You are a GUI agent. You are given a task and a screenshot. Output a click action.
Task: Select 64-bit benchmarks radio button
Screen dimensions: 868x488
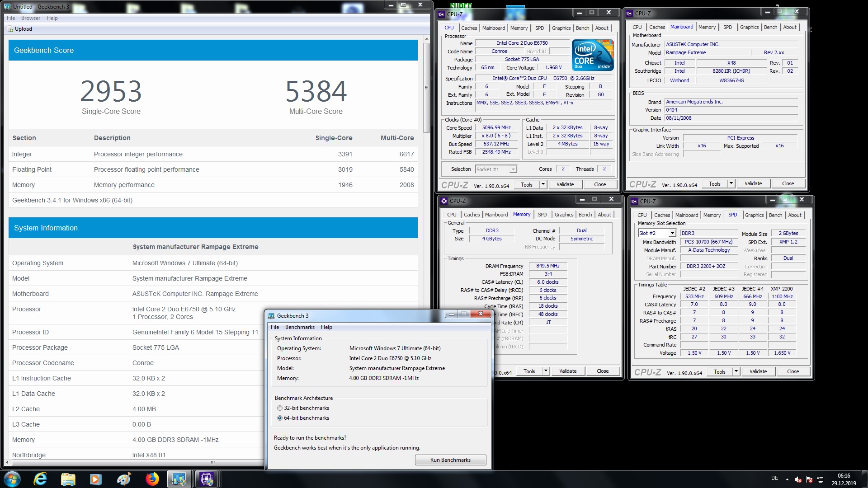(x=280, y=418)
